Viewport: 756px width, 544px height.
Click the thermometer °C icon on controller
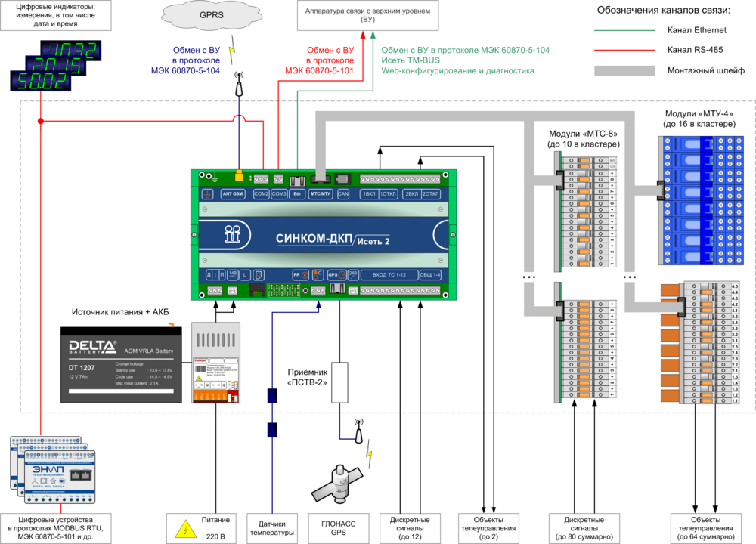click(318, 275)
